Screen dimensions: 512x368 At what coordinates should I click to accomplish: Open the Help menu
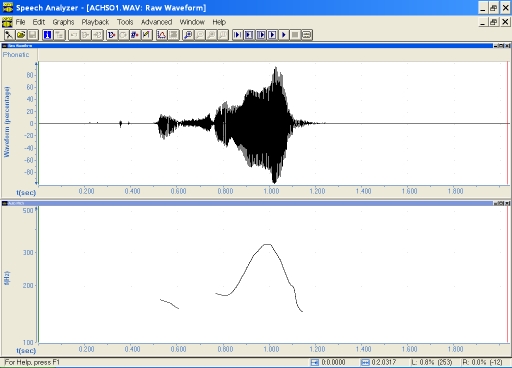coord(219,22)
